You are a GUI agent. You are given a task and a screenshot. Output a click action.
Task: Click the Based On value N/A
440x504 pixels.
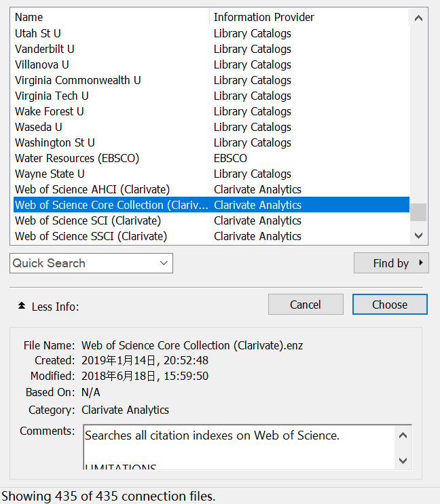tap(91, 392)
